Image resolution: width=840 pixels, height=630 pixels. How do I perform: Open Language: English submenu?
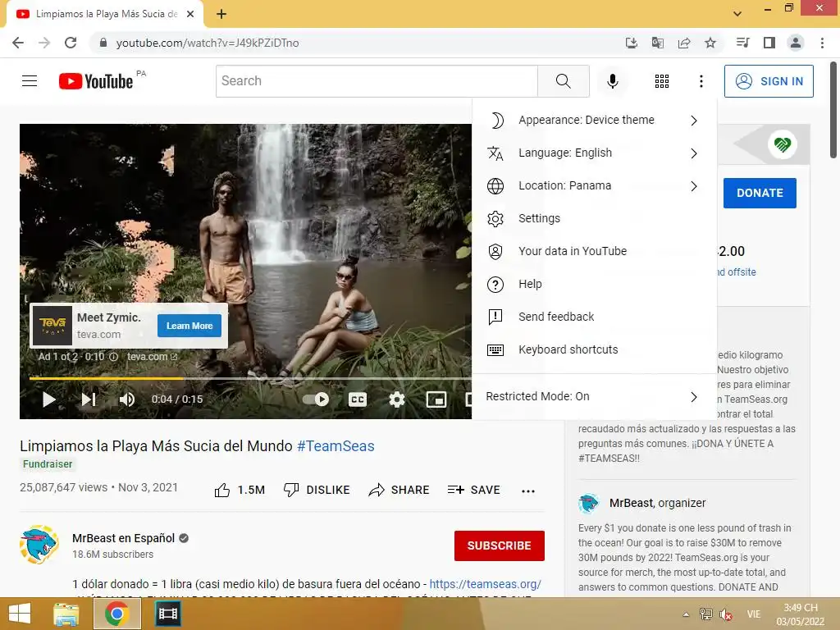594,153
